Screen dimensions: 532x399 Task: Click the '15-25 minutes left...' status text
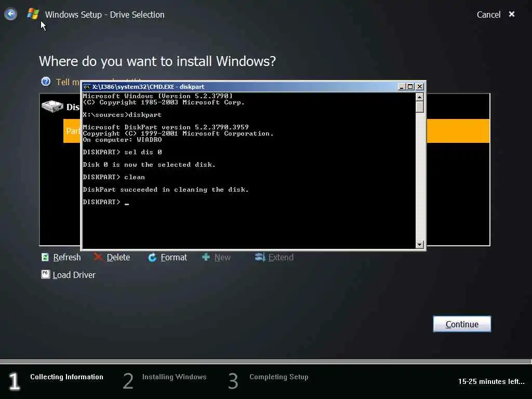tap(491, 381)
